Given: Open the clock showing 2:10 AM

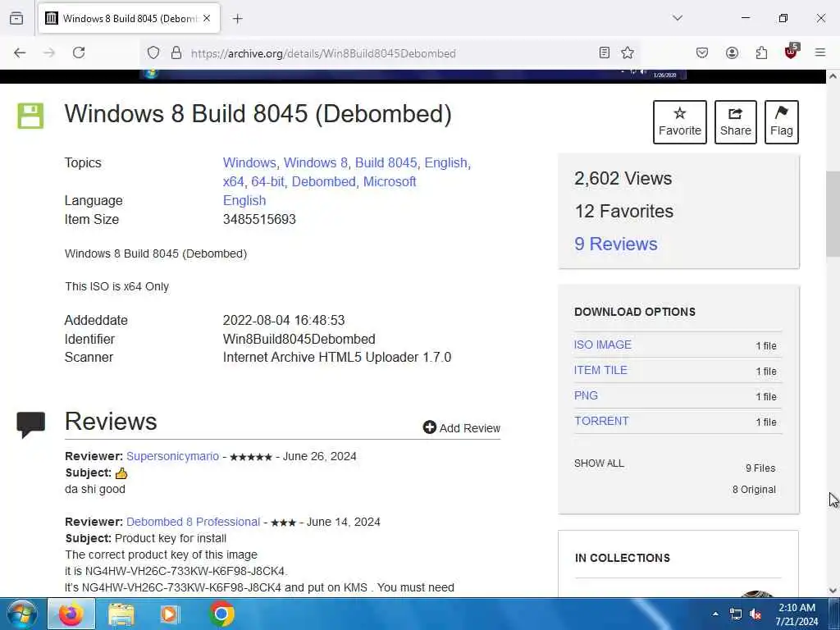Looking at the screenshot, I should click(797, 614).
